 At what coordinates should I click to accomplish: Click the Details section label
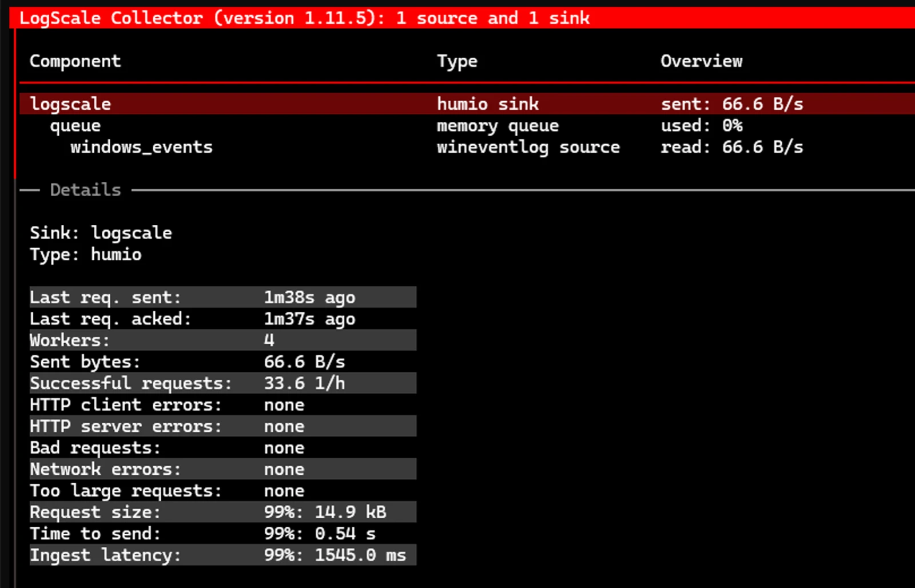coord(86,190)
